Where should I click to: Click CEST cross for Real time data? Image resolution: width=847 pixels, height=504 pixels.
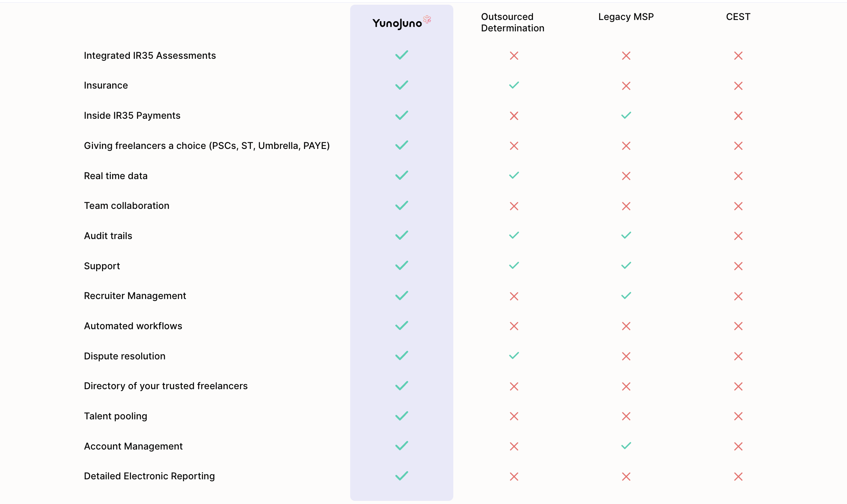click(x=738, y=176)
